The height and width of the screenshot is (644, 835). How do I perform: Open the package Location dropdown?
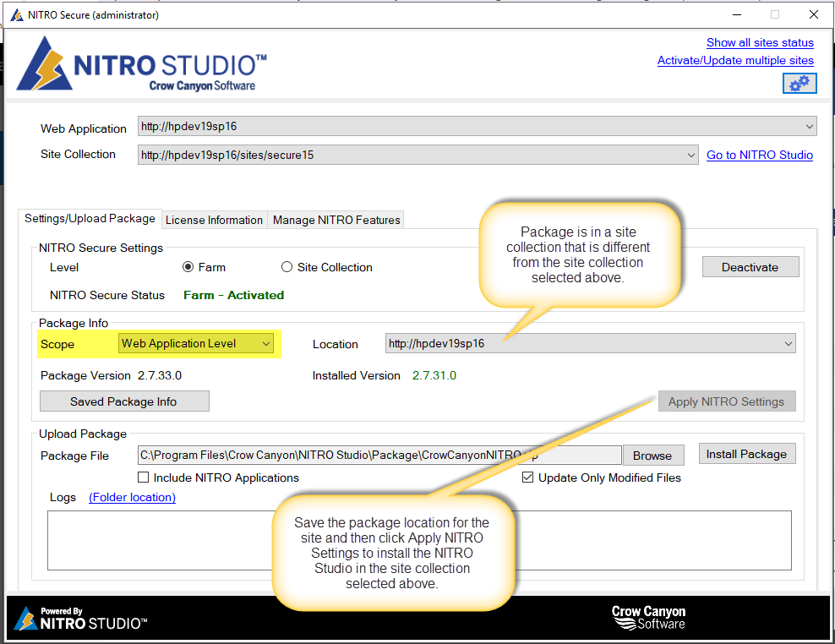click(x=590, y=344)
